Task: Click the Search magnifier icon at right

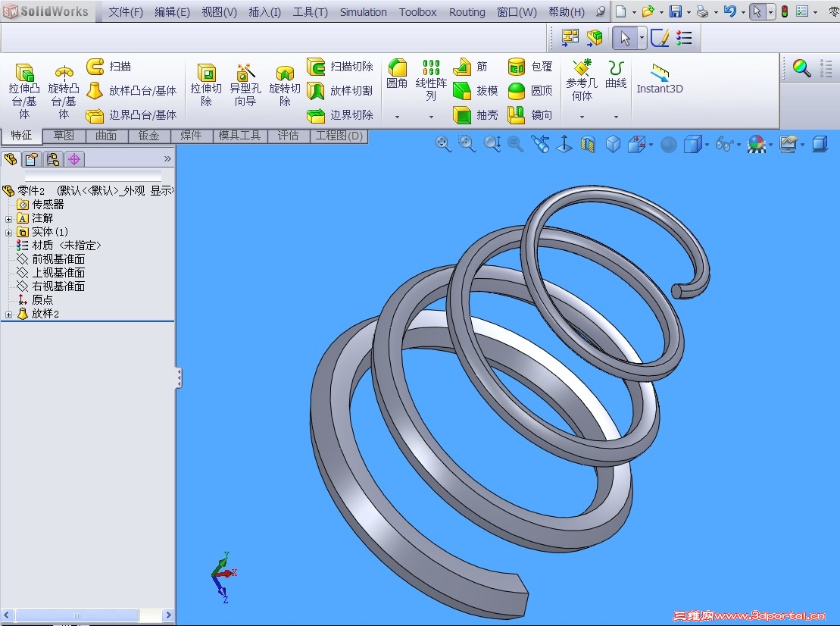Action: pos(802,68)
